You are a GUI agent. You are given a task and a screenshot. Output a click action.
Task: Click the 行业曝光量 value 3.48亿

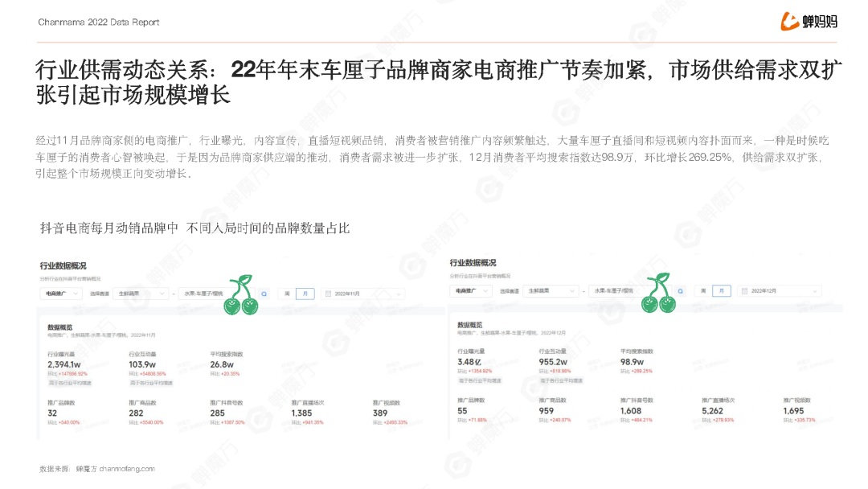coord(469,362)
